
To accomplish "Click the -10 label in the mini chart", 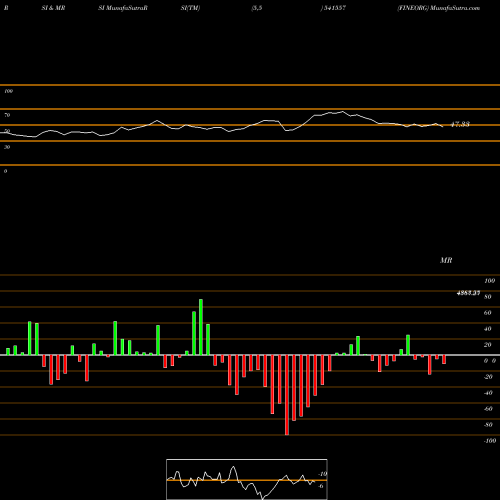I will point(322,474).
